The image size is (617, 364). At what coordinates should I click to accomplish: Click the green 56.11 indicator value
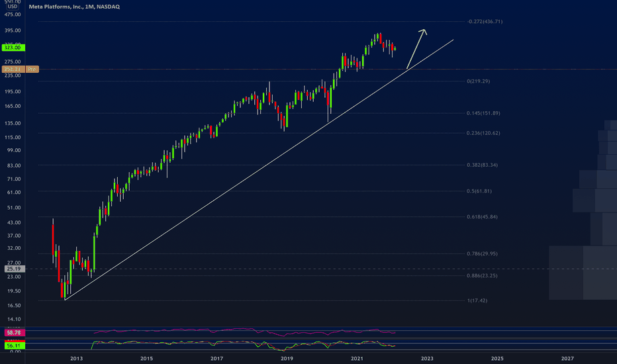14,345
